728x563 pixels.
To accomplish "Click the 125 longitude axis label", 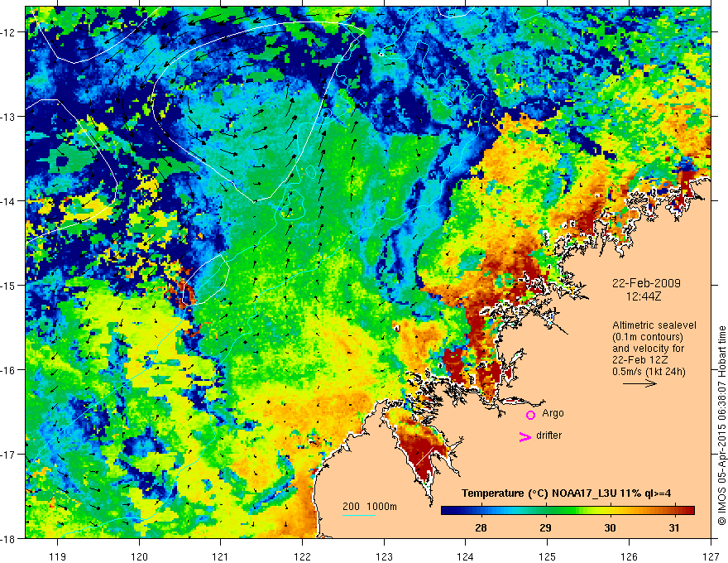I will click(x=548, y=556).
